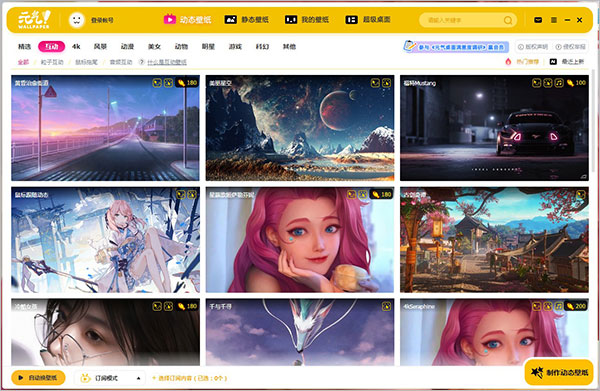Click in the keyword search input field
Viewport: 600px width, 391px height.
coord(463,20)
